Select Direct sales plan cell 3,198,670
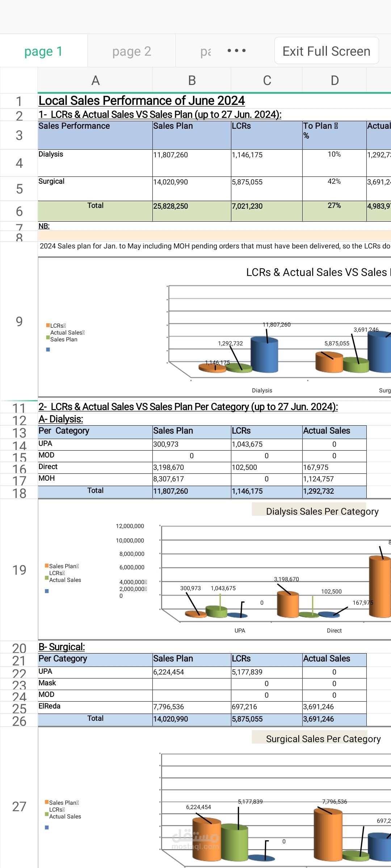 [192, 468]
